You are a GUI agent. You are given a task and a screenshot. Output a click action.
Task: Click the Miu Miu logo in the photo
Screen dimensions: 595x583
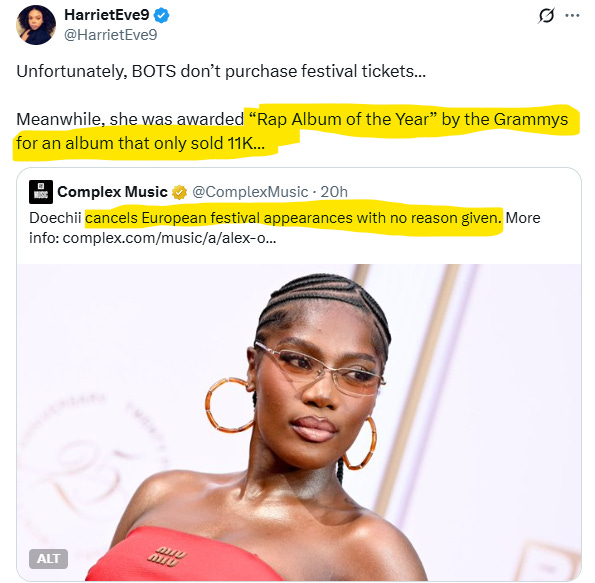167,556
